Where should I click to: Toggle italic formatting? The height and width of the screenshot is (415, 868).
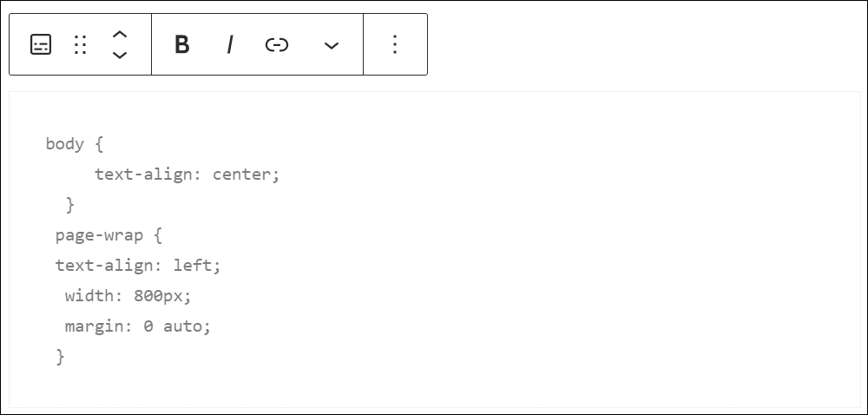tap(230, 44)
